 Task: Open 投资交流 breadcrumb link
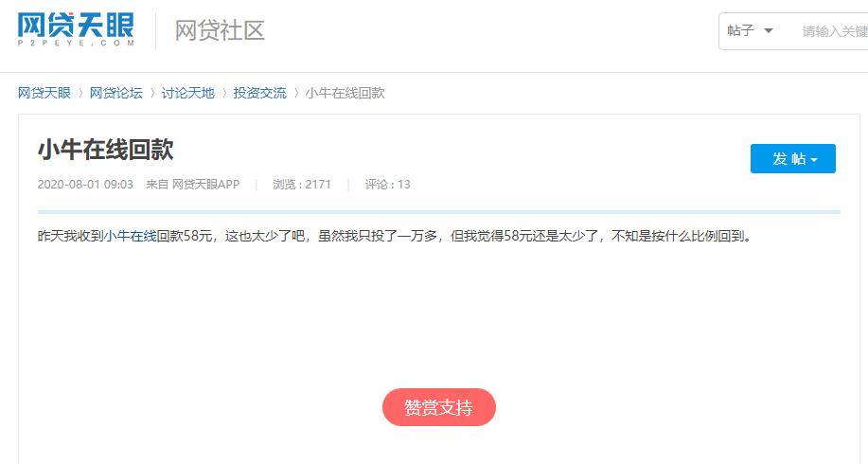coord(259,93)
